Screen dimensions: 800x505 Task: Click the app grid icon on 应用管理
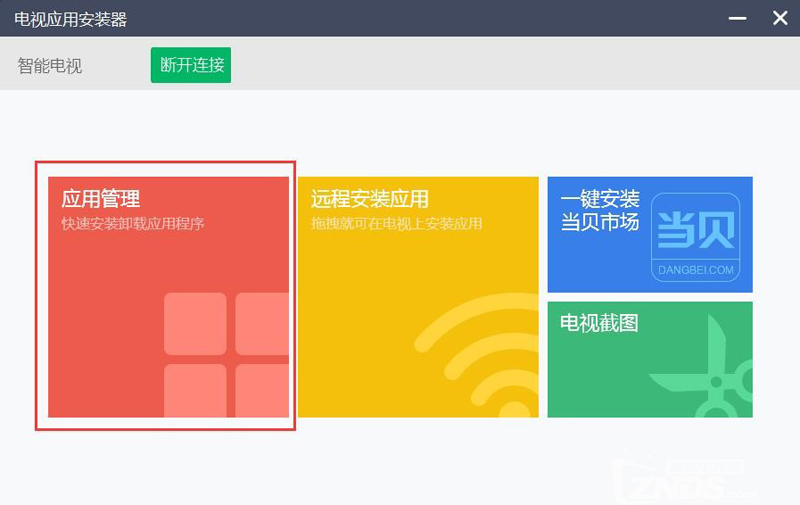pos(227,355)
